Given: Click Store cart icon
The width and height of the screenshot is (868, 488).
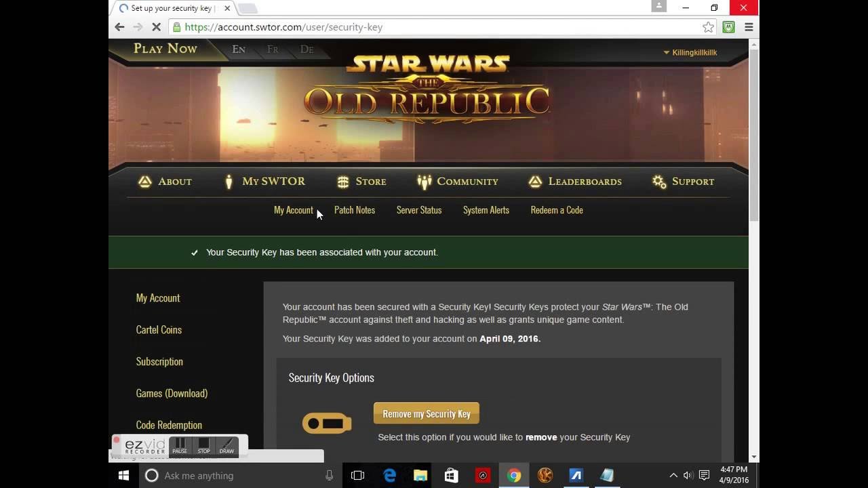Looking at the screenshot, I should coord(343,182).
